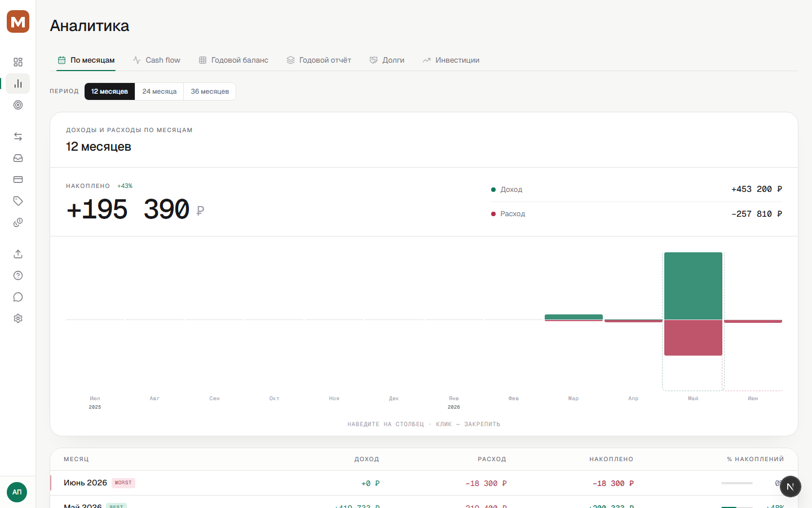Open the tags icon in sidebar
The image size is (812, 508).
(18, 201)
